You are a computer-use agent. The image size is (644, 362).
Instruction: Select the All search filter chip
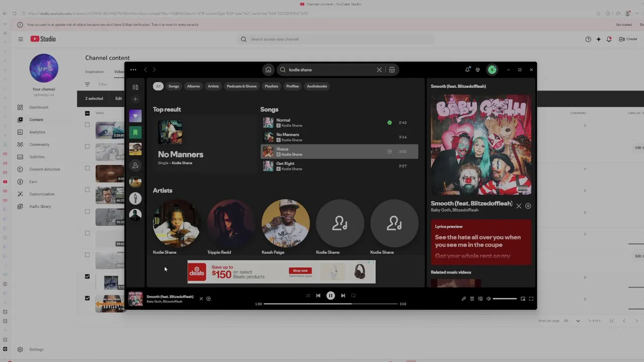(x=158, y=86)
